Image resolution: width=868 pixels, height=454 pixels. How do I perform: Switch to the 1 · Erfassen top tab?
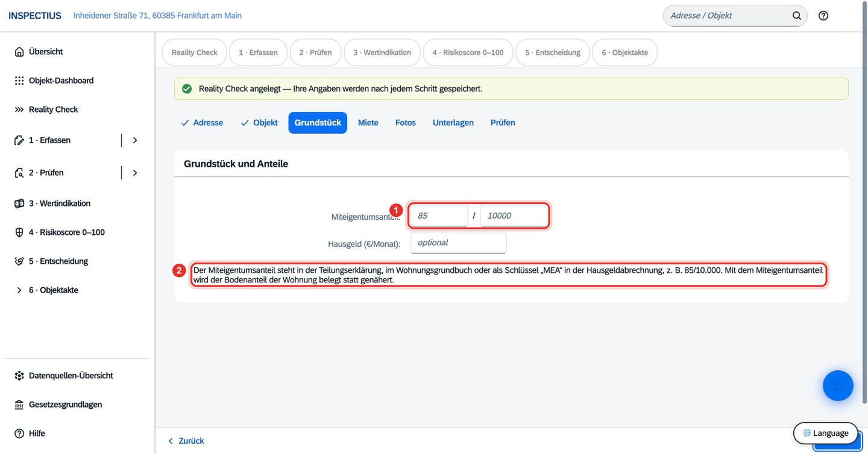(258, 52)
